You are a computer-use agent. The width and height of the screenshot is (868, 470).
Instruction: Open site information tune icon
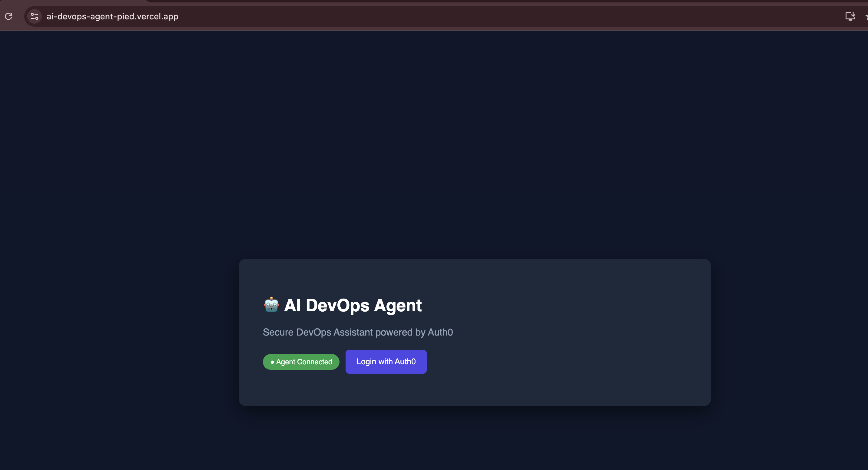point(34,16)
